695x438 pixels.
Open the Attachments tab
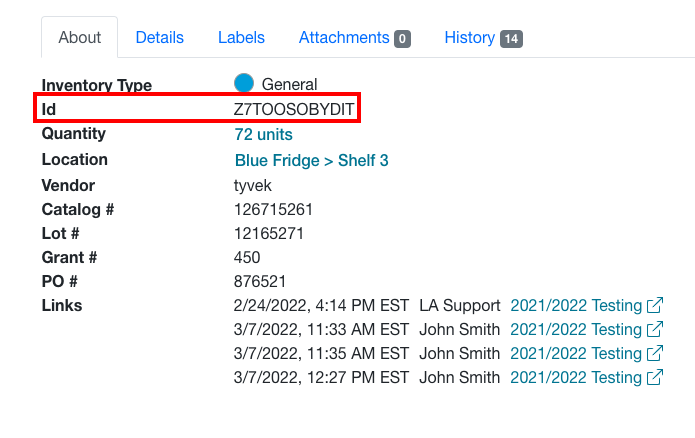[x=344, y=38]
